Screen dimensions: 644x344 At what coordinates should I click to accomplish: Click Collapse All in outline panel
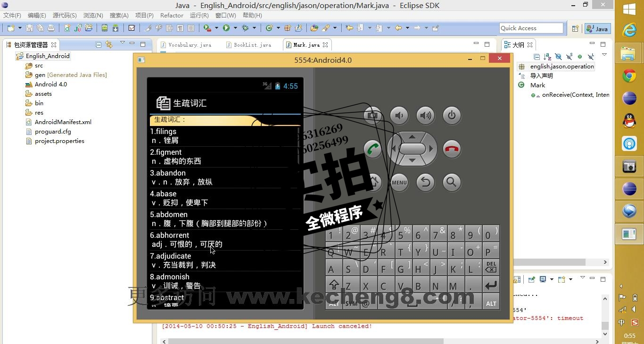click(x=537, y=57)
